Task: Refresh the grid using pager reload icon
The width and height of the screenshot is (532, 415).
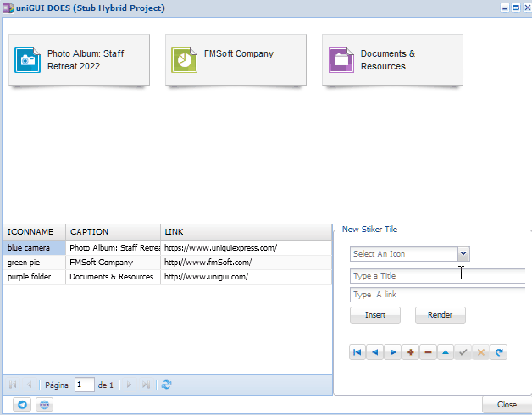Action: pyautogui.click(x=166, y=385)
